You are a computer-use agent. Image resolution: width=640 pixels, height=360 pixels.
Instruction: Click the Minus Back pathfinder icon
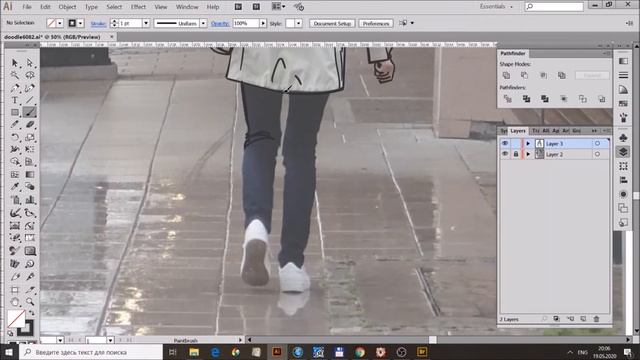pyautogui.click(x=601, y=99)
